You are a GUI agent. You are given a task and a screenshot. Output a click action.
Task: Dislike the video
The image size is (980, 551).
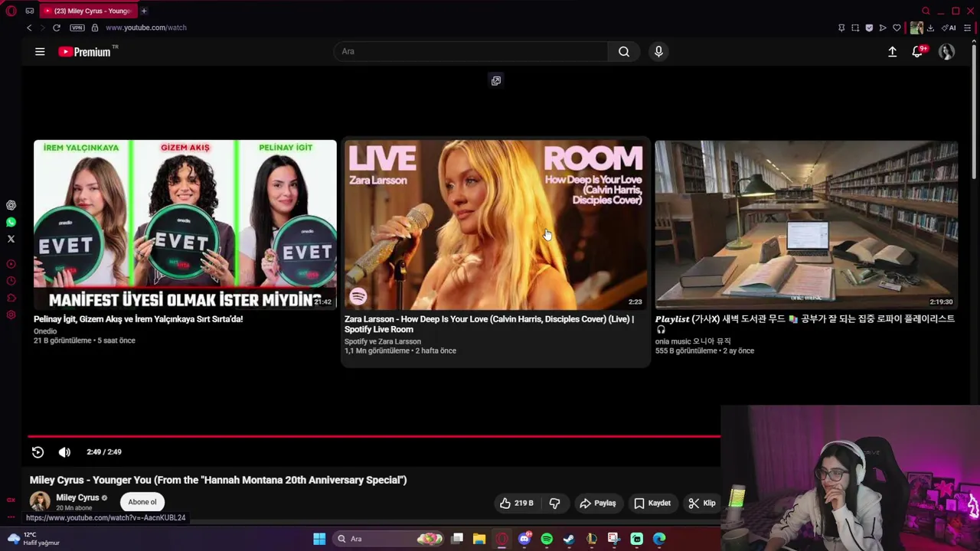(x=554, y=503)
